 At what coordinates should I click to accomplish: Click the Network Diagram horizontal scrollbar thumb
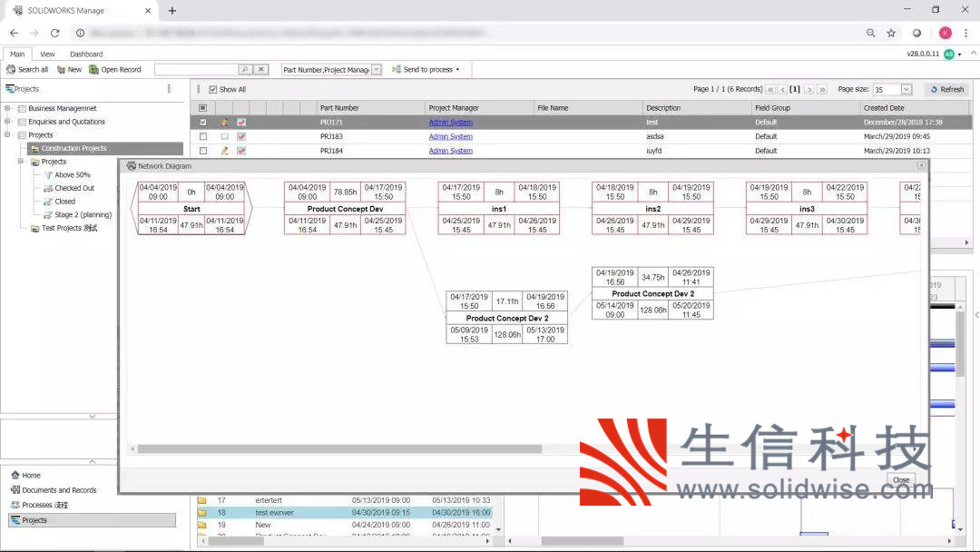pos(339,448)
